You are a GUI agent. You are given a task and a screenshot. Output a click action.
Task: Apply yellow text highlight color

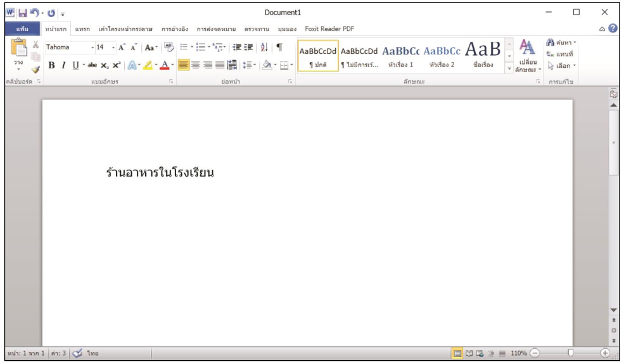[146, 65]
